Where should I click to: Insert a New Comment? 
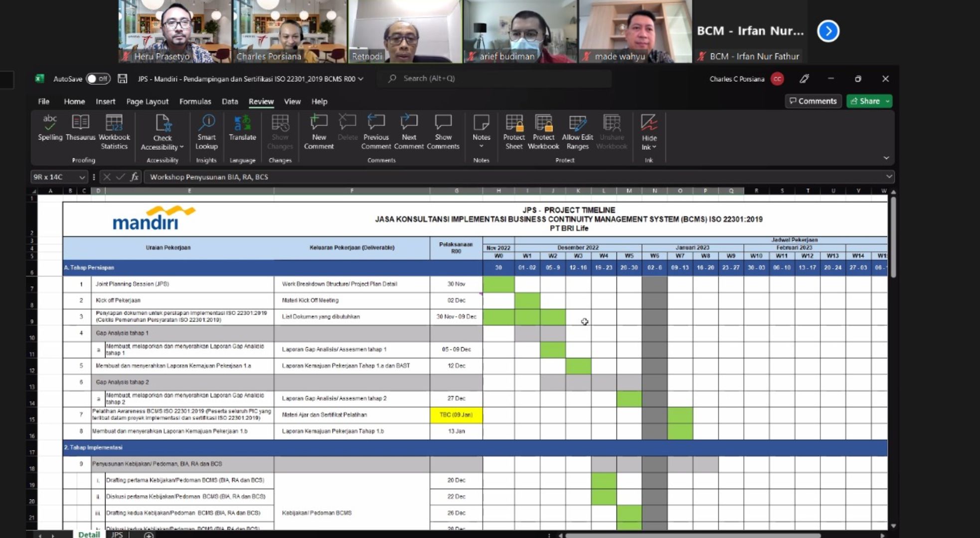coord(319,132)
